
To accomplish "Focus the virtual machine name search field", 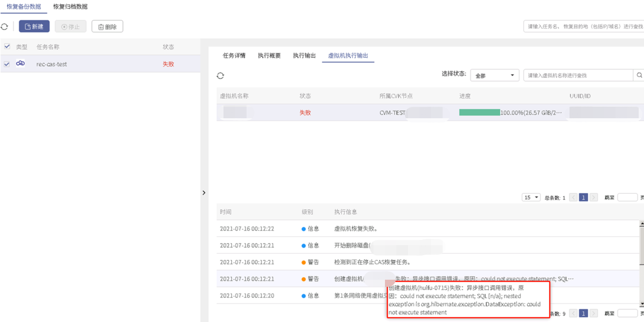I will [x=578, y=75].
